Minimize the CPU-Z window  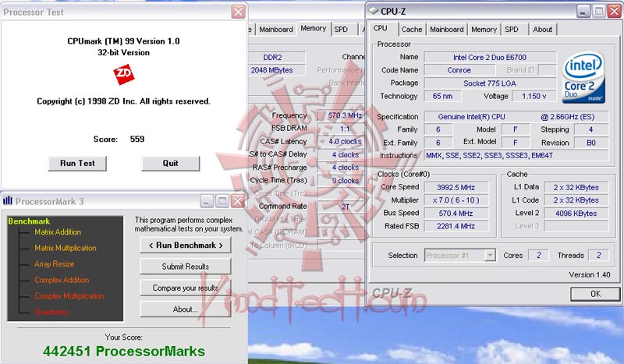click(583, 11)
